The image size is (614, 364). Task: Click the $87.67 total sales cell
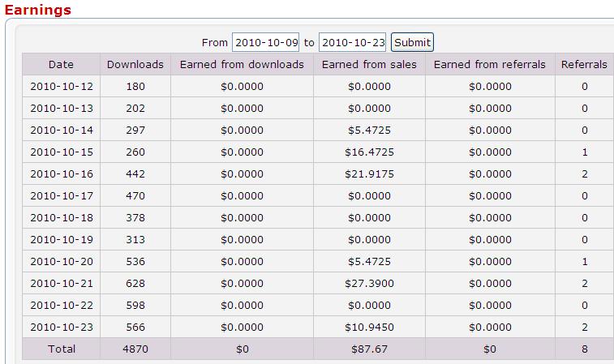369,349
